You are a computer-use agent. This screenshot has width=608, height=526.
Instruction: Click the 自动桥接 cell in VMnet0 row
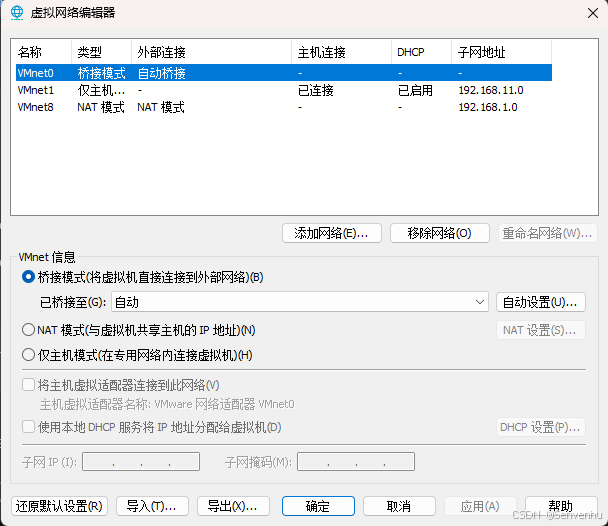(162, 73)
